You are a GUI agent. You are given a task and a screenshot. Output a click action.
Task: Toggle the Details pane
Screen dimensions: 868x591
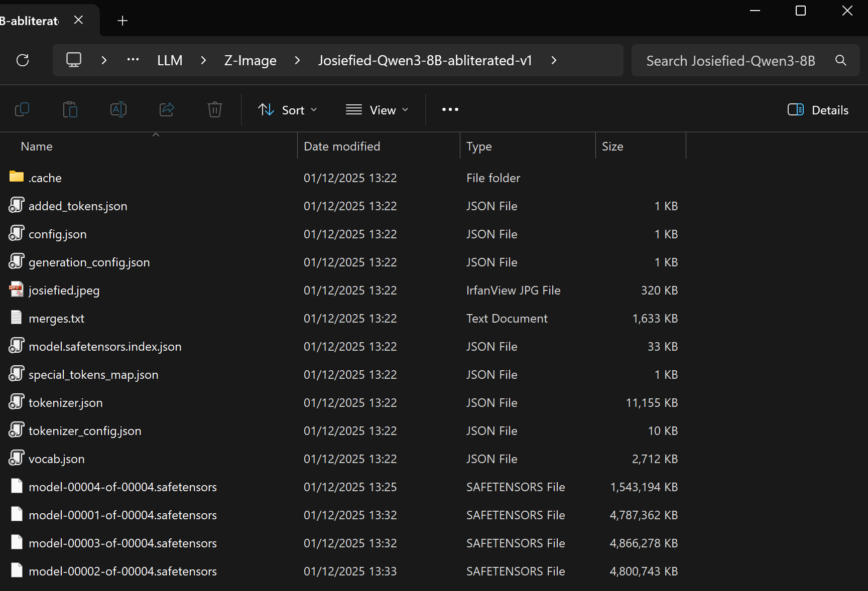coord(818,110)
